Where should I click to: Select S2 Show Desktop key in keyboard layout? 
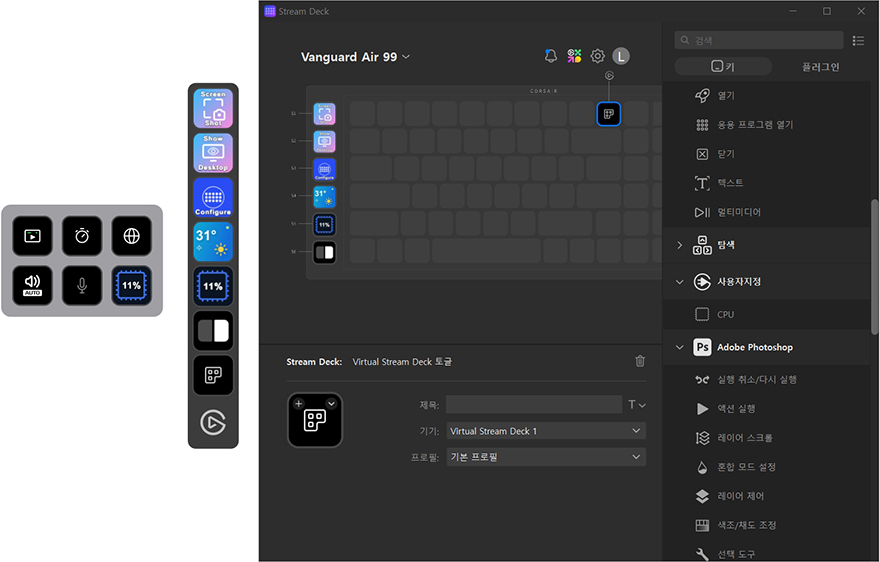[324, 141]
